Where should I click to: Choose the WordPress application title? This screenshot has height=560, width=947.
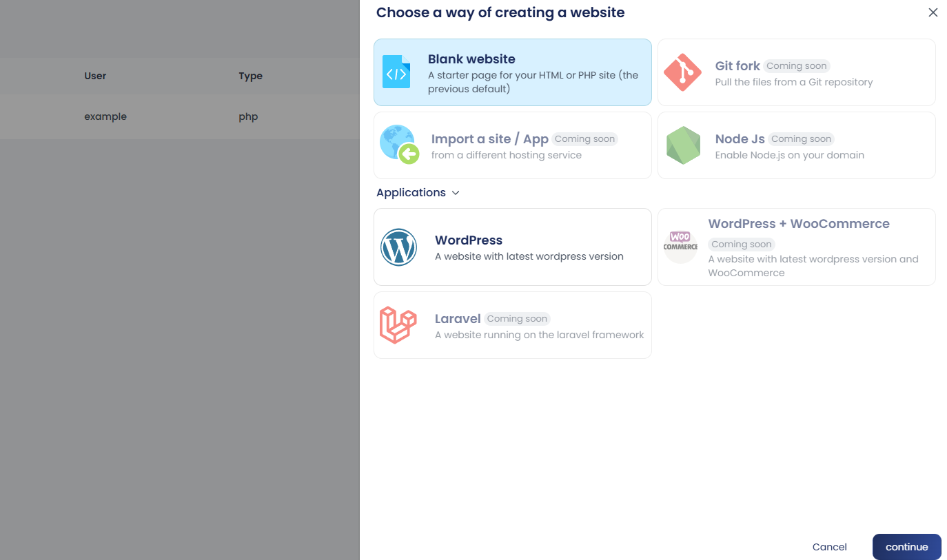(469, 240)
